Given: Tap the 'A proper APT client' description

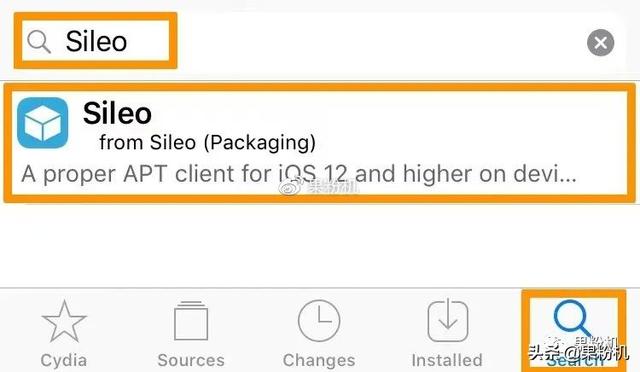Looking at the screenshot, I should coord(299,174).
